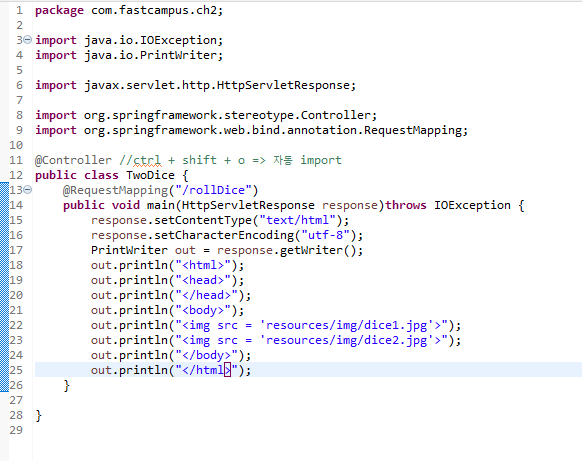The image size is (582, 461).
Task: Click 'resources/img/dice1.jpg' path text
Action: tap(346, 326)
